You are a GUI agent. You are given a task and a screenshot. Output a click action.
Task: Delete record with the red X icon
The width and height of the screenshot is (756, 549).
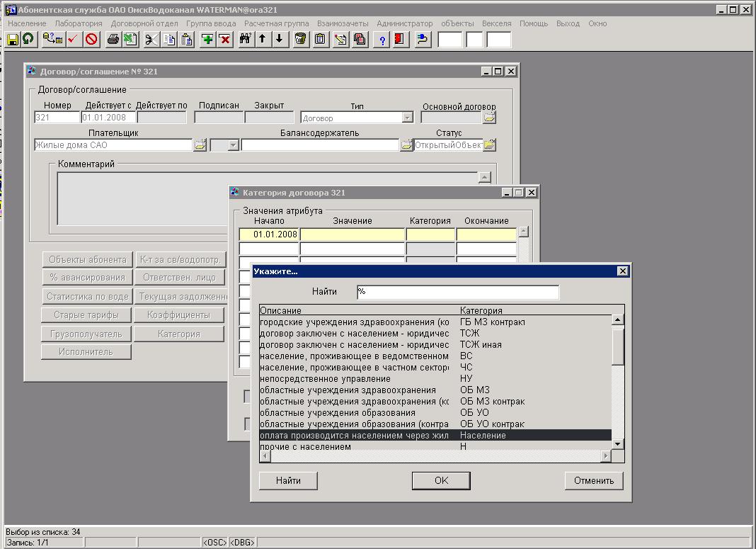(224, 40)
